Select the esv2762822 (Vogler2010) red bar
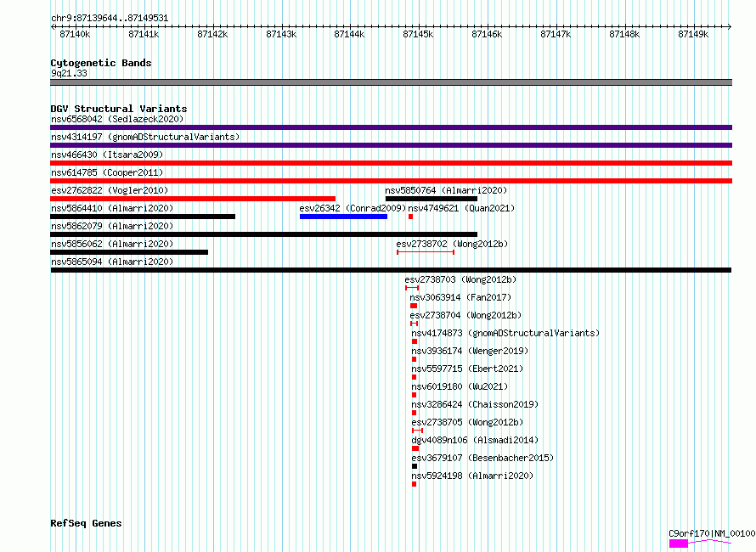The height and width of the screenshot is (552, 756). tap(193, 199)
